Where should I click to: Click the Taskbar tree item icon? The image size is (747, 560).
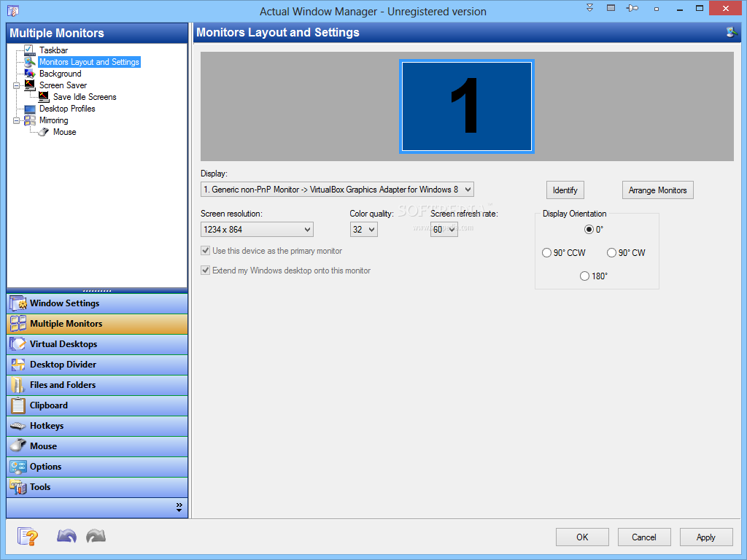pyautogui.click(x=29, y=50)
